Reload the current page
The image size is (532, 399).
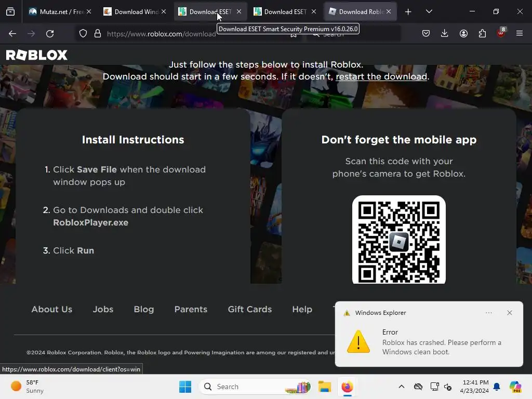coord(50,34)
